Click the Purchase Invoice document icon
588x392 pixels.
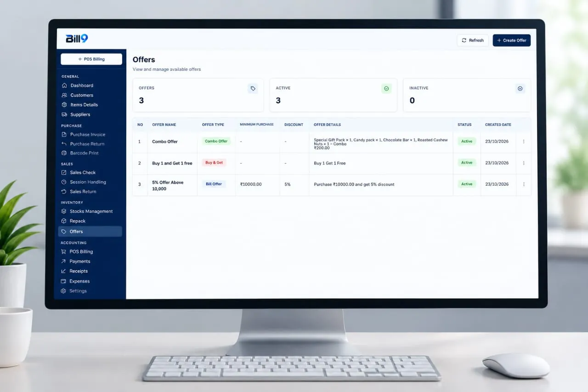64,135
